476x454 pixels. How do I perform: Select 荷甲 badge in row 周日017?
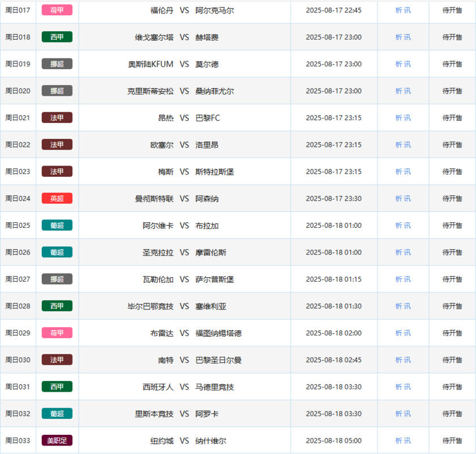[57, 10]
